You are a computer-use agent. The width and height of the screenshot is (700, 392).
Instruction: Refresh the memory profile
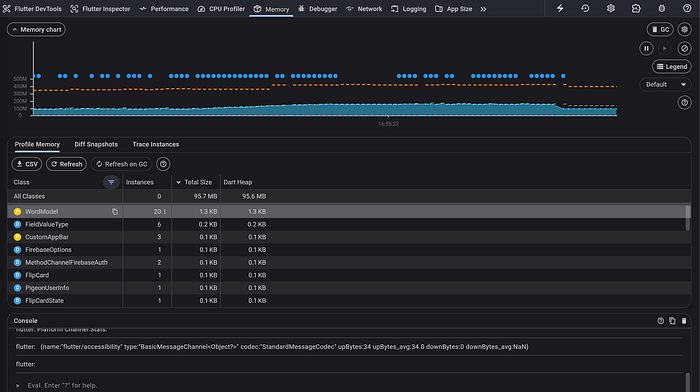tap(67, 164)
